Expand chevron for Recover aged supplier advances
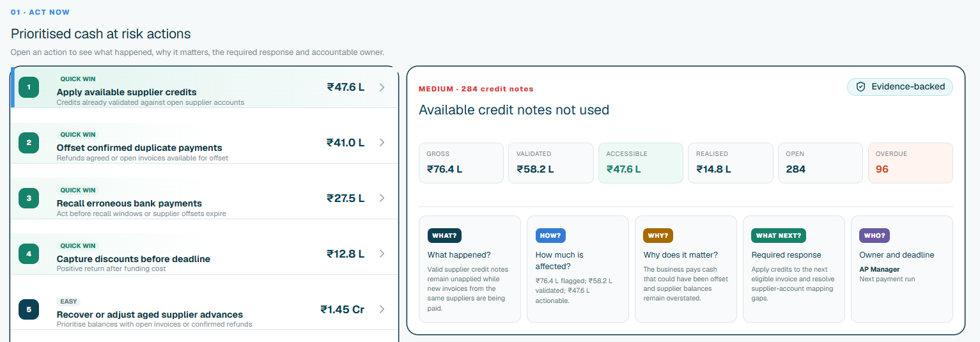This screenshot has height=342, width=980. pos(382,309)
